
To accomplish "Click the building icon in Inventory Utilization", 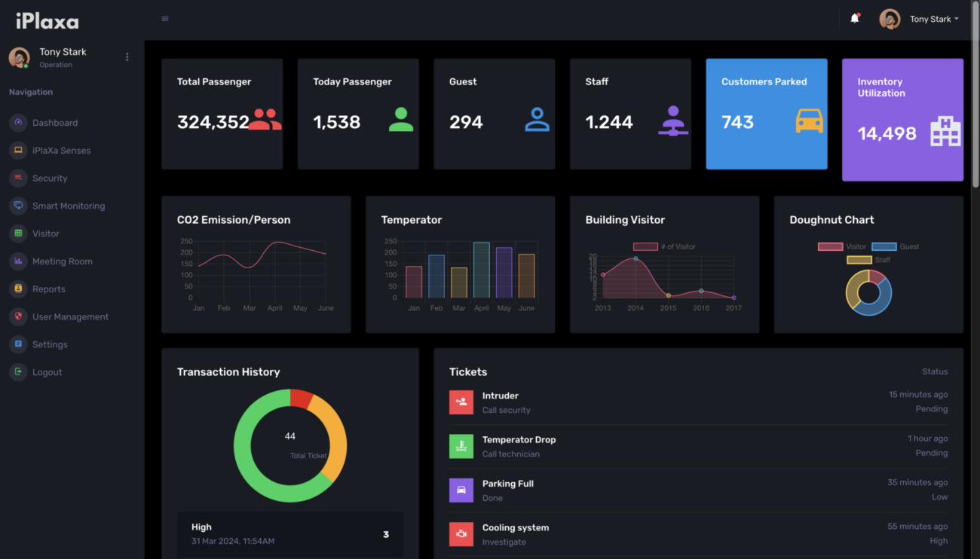I will (945, 133).
